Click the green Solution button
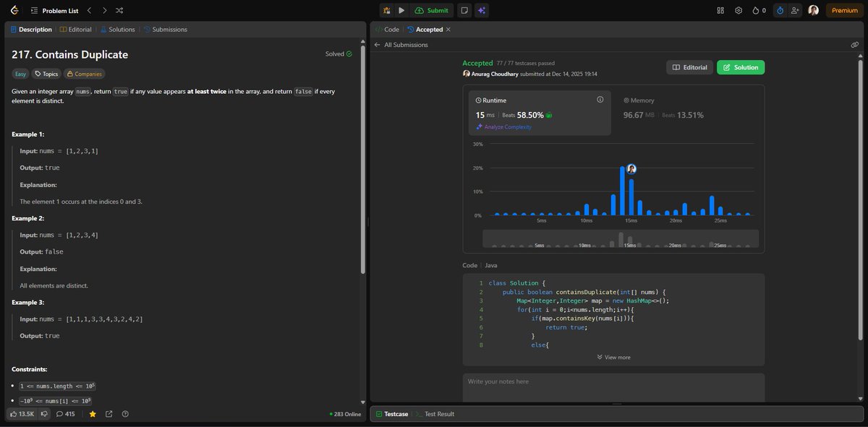Viewport: 868px width, 427px height. pos(741,67)
